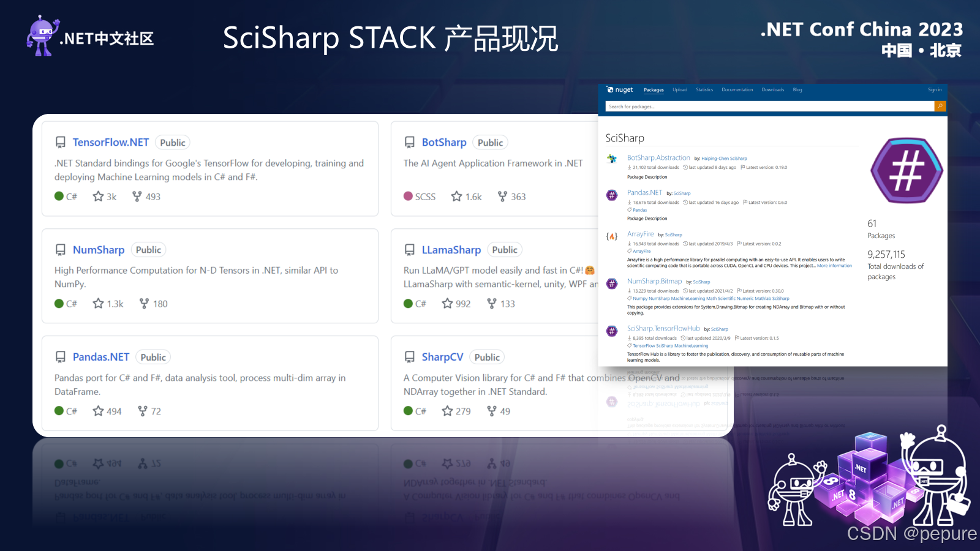Click the NuGet logo in header

click(x=619, y=89)
